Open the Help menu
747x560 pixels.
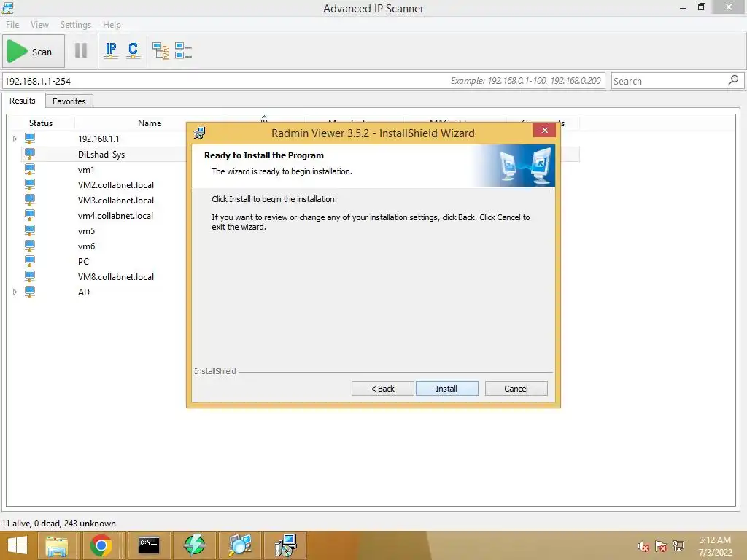coord(112,24)
